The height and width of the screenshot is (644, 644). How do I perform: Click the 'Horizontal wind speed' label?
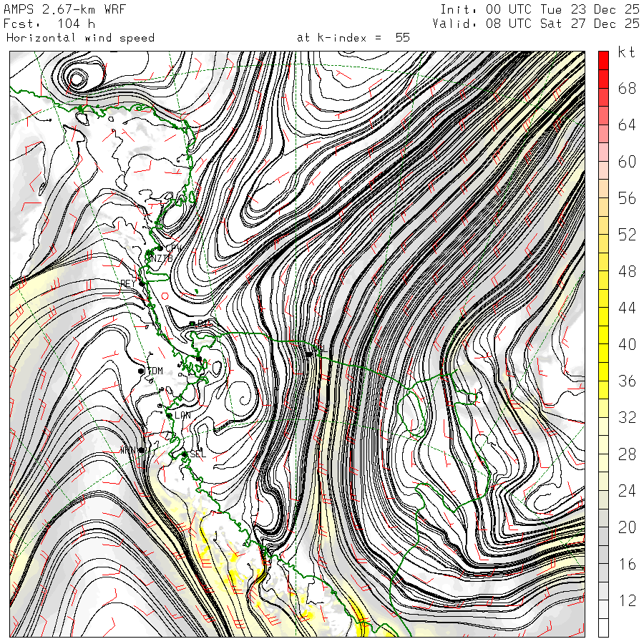(x=80, y=38)
